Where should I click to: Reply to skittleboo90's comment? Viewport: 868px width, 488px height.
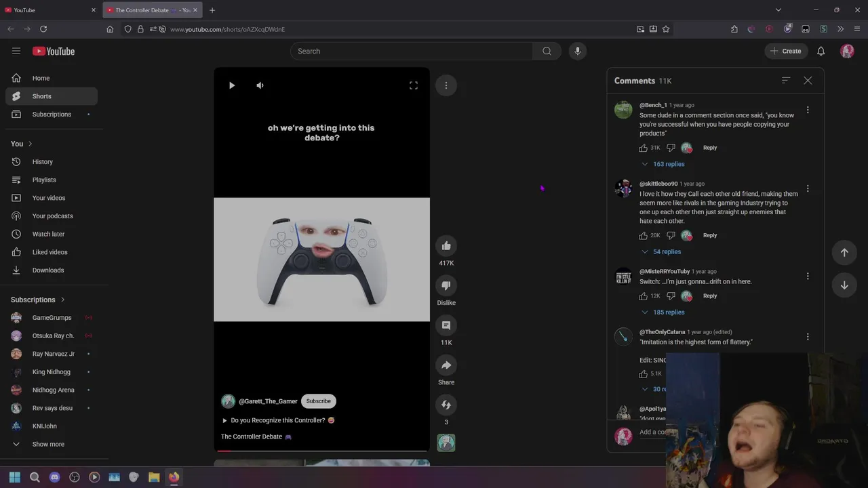click(710, 235)
